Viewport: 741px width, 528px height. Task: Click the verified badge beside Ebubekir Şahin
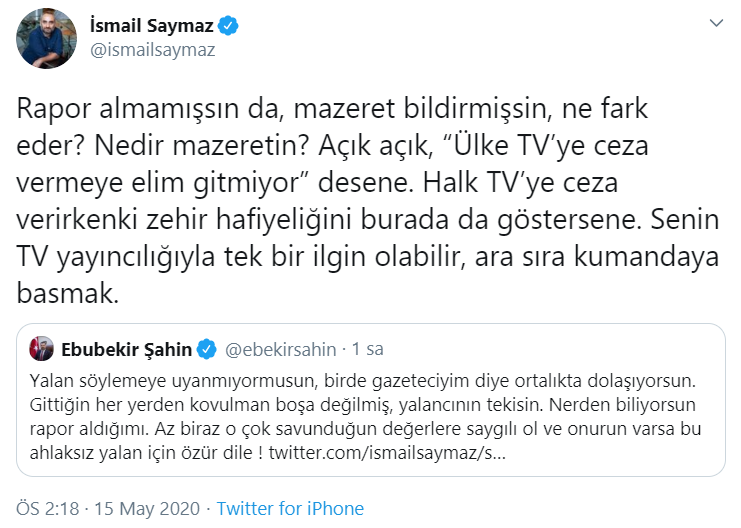coord(206,349)
